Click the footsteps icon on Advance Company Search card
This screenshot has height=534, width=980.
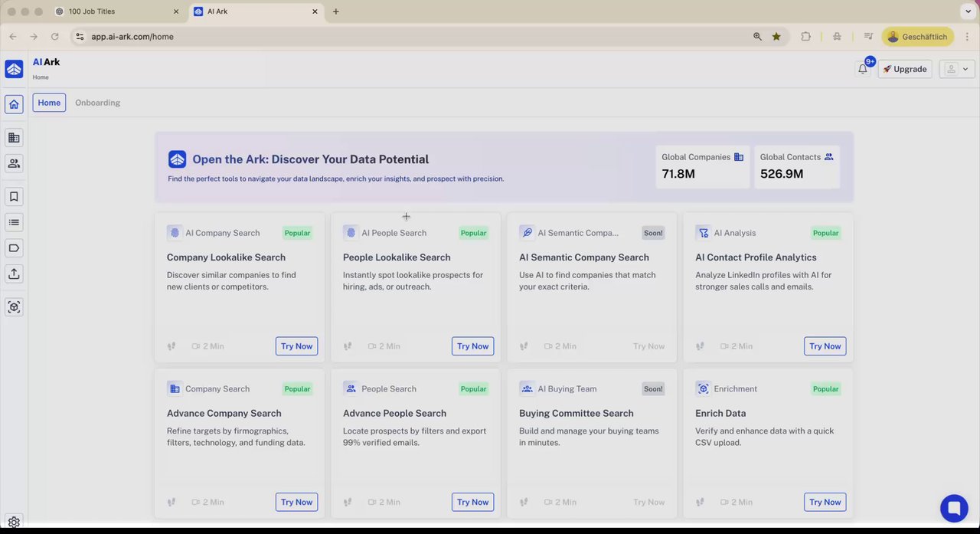coord(171,503)
